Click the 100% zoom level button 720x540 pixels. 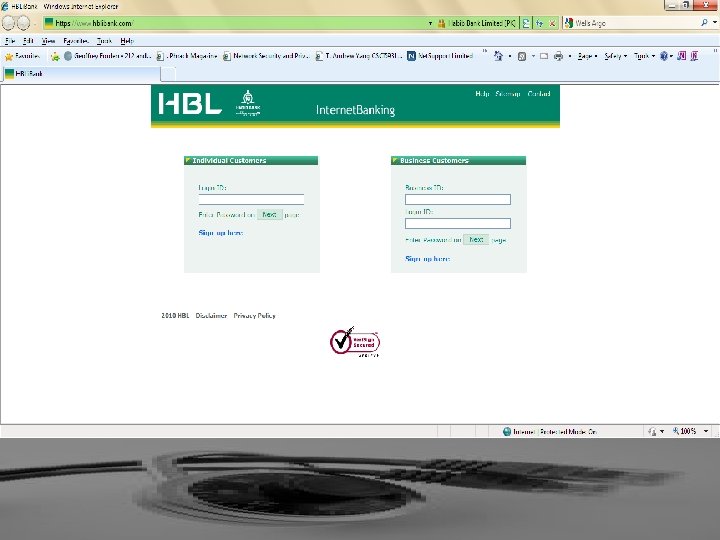685,431
